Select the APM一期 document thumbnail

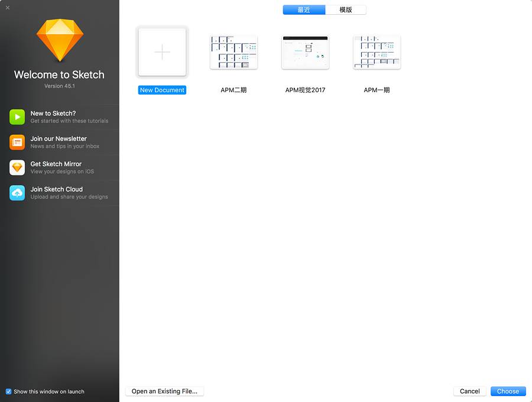(377, 52)
